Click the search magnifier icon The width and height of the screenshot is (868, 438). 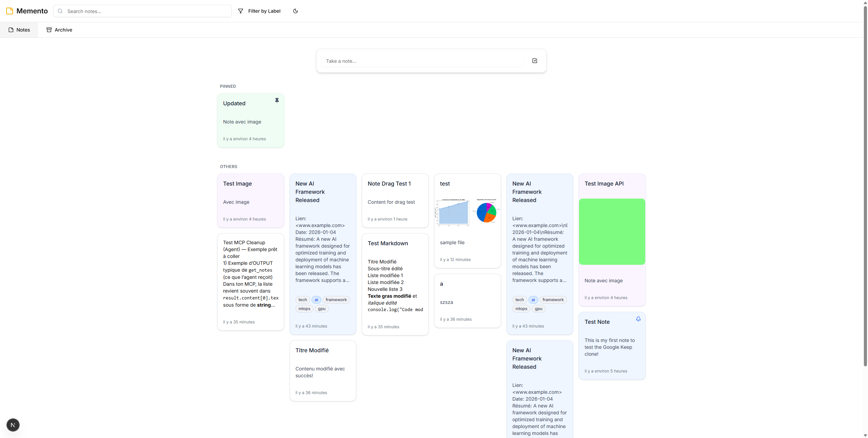pos(60,11)
